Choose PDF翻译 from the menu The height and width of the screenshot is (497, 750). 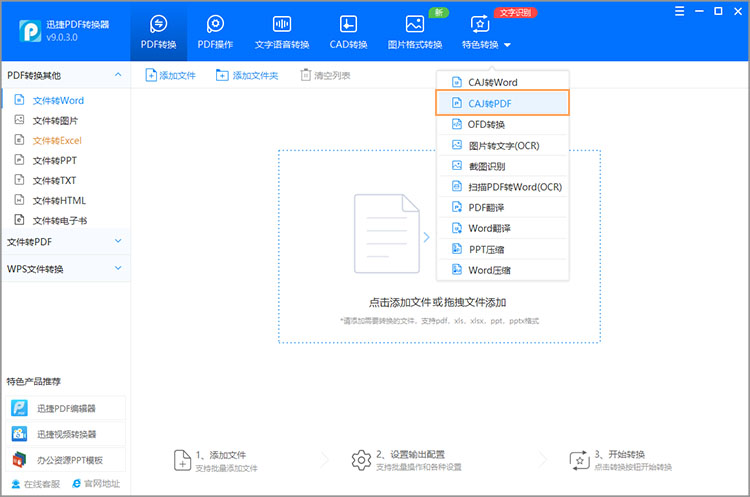502,207
